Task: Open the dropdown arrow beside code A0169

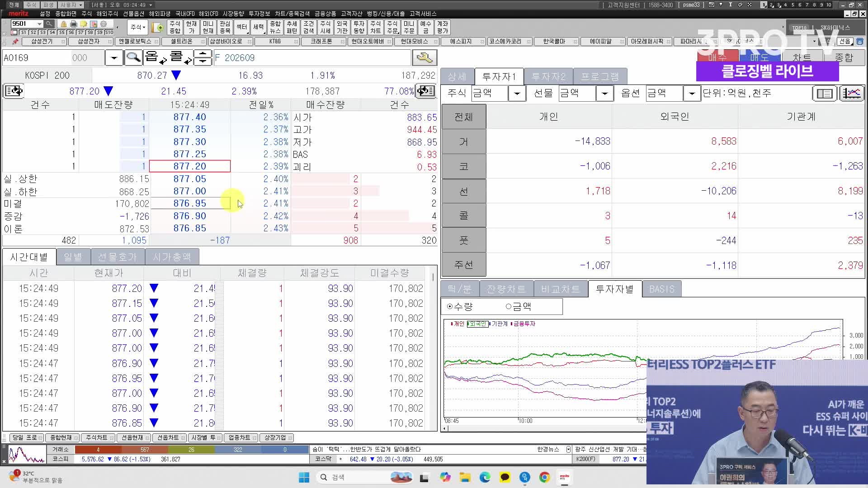Action: [114, 58]
